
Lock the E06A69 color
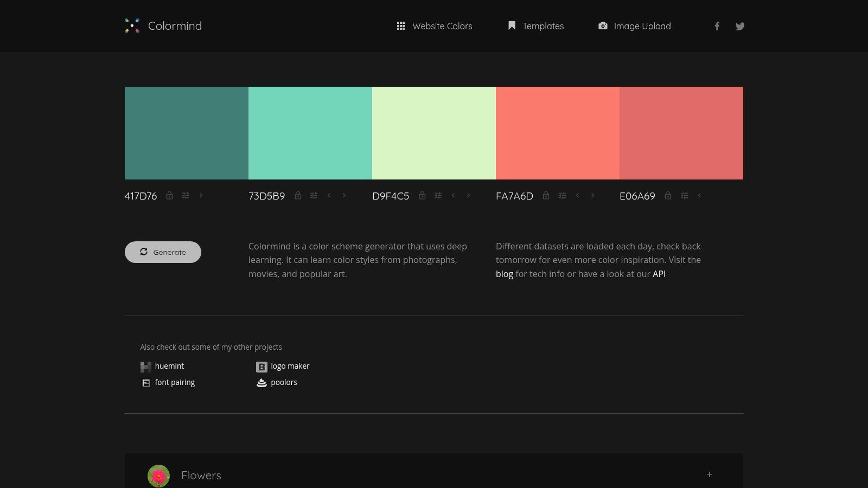pyautogui.click(x=668, y=195)
